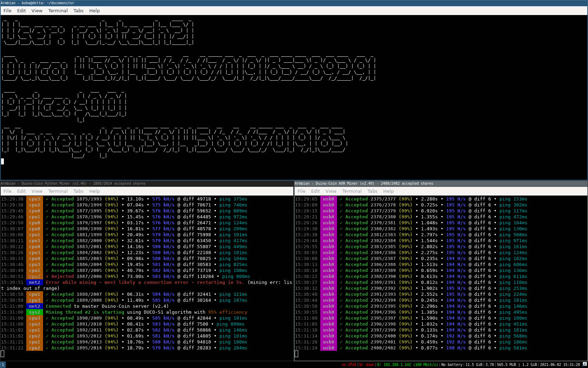This screenshot has width=588, height=368.
Task: Click '95% efficiency' text in Python Miner
Action: tap(227, 312)
